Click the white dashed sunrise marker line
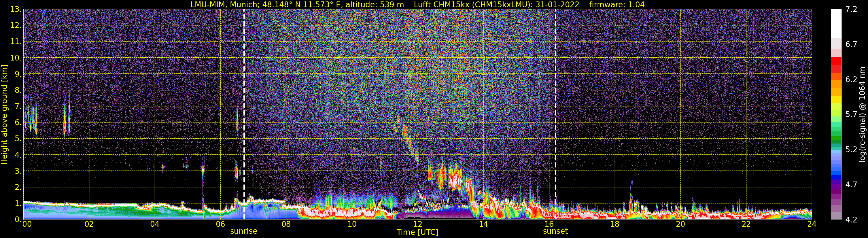The height and width of the screenshot is (238, 868). [x=244, y=114]
